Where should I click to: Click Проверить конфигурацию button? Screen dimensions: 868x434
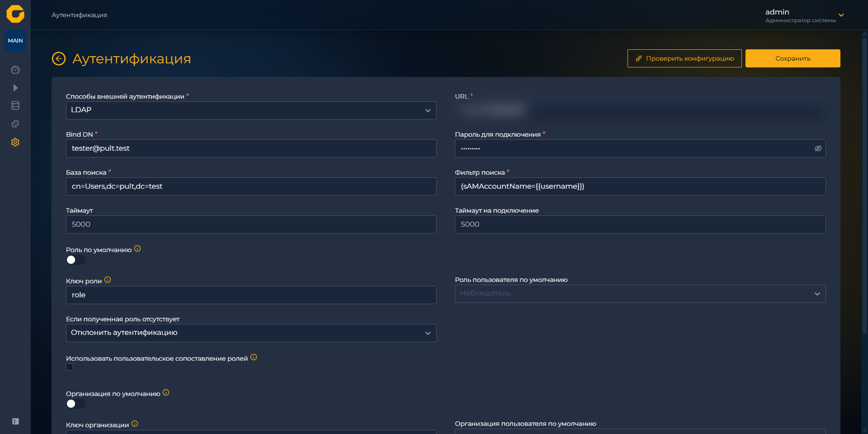point(684,58)
